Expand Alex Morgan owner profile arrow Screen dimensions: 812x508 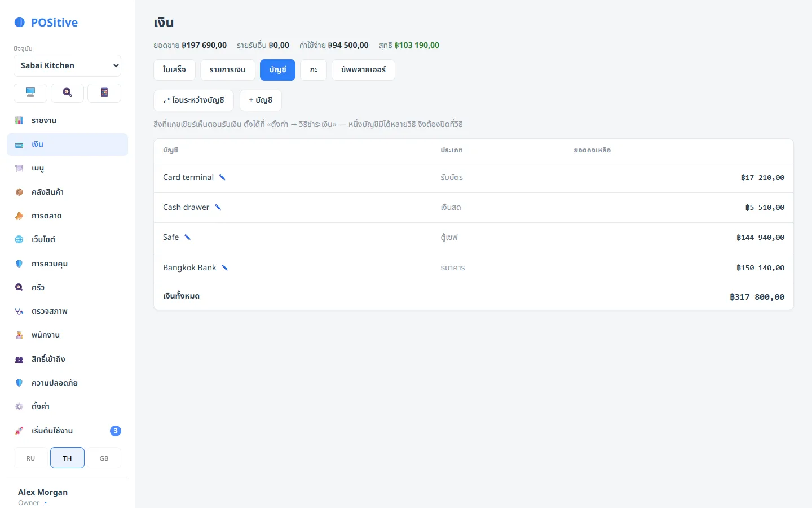(46, 503)
